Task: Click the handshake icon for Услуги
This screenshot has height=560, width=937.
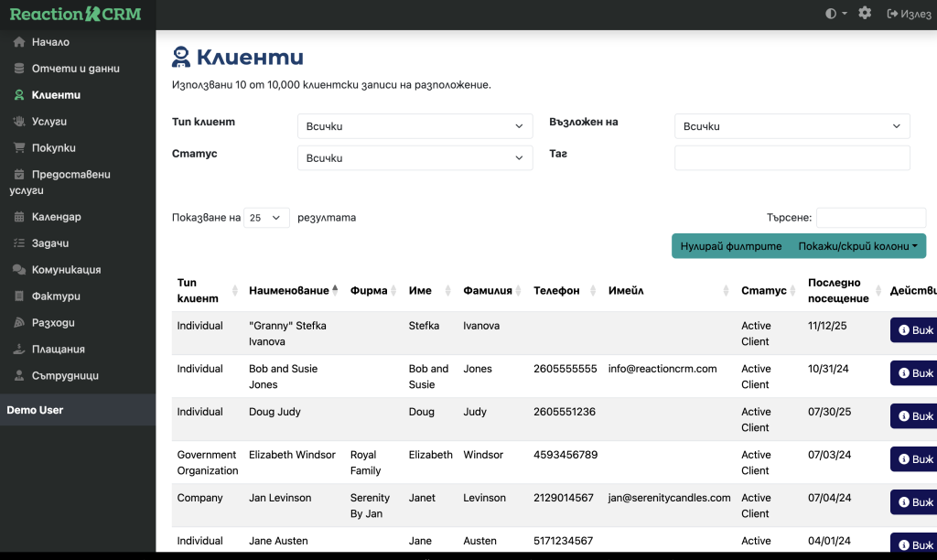Action: coord(19,121)
